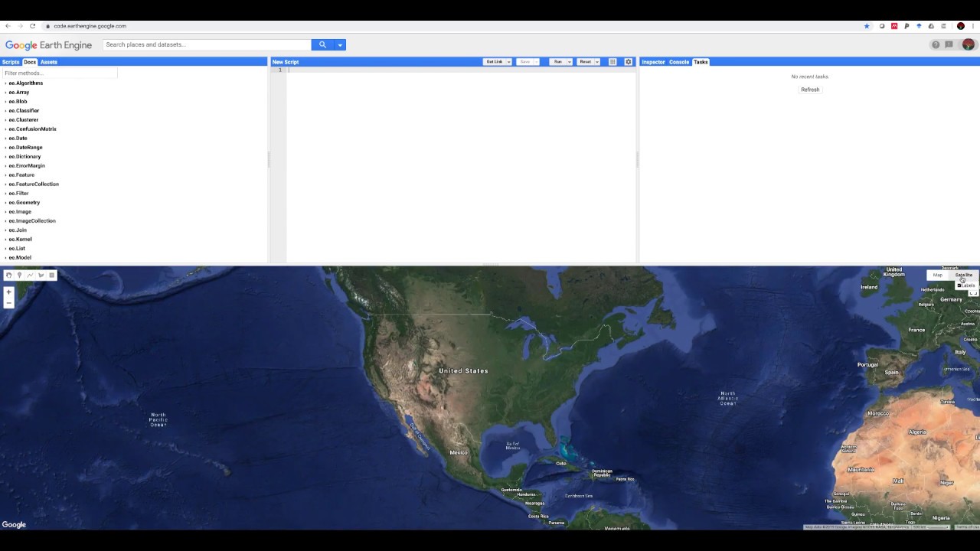Select the hand pan tool on map
The height and width of the screenshot is (551, 980).
pos(8,275)
